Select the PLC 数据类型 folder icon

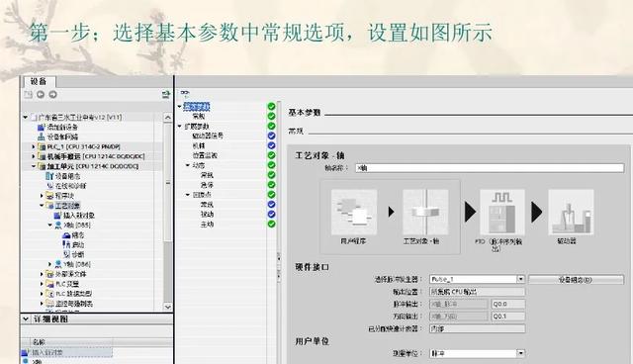(x=49, y=294)
